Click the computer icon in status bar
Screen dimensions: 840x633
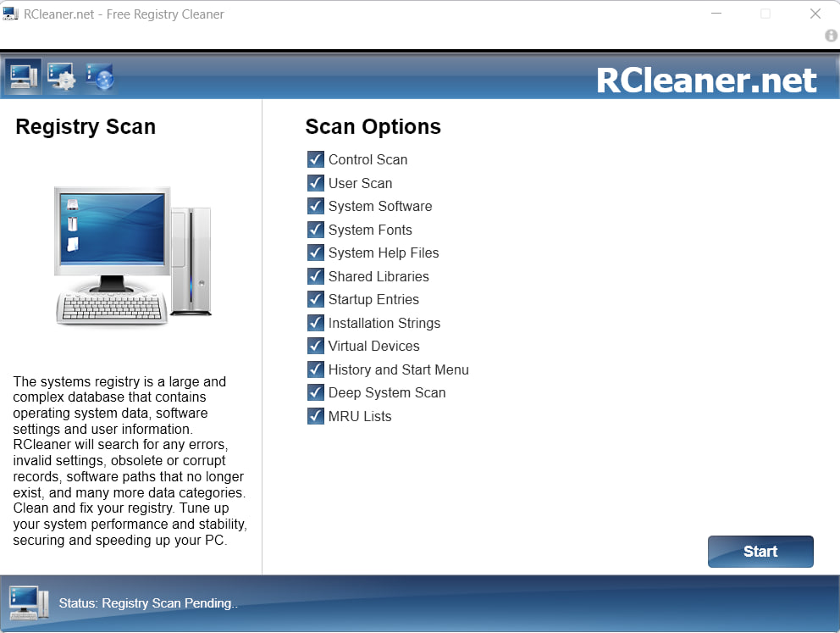tap(29, 603)
